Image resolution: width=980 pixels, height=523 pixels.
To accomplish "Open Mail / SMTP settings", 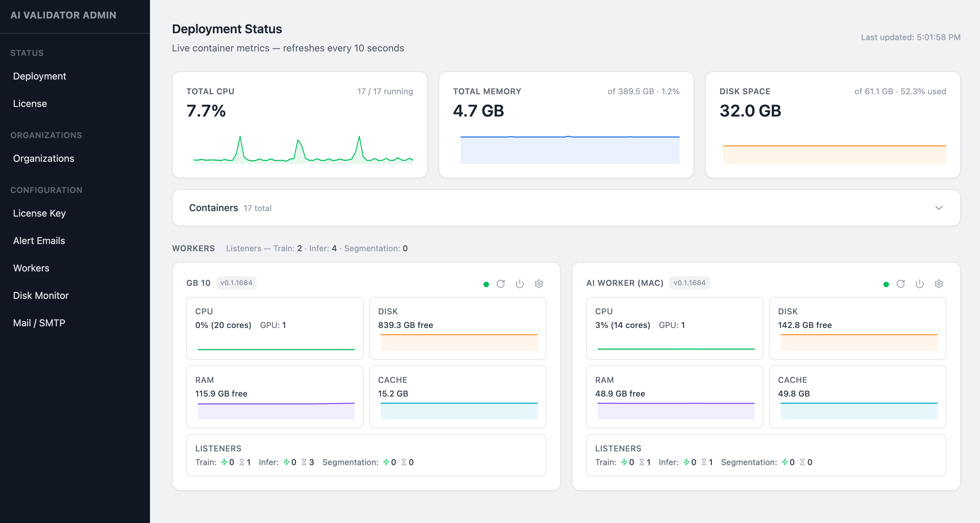I will click(x=39, y=323).
